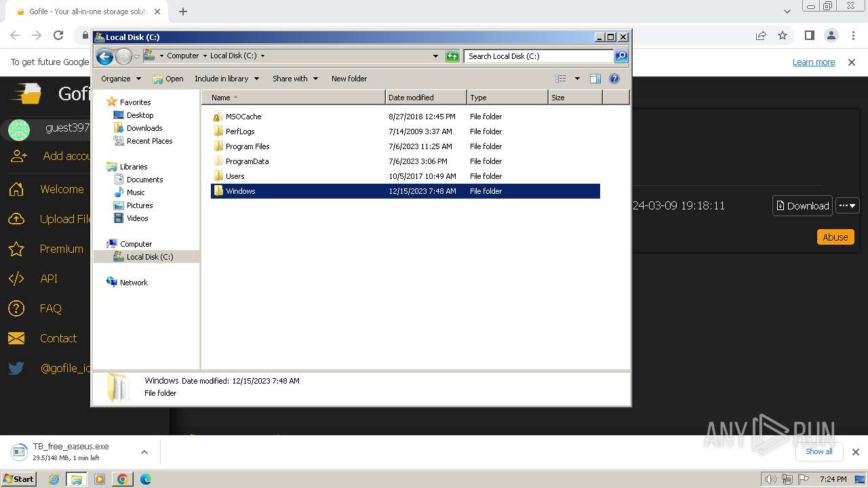Open the Gofile FAQ sidebar item
The height and width of the screenshot is (488, 868).
tap(50, 308)
